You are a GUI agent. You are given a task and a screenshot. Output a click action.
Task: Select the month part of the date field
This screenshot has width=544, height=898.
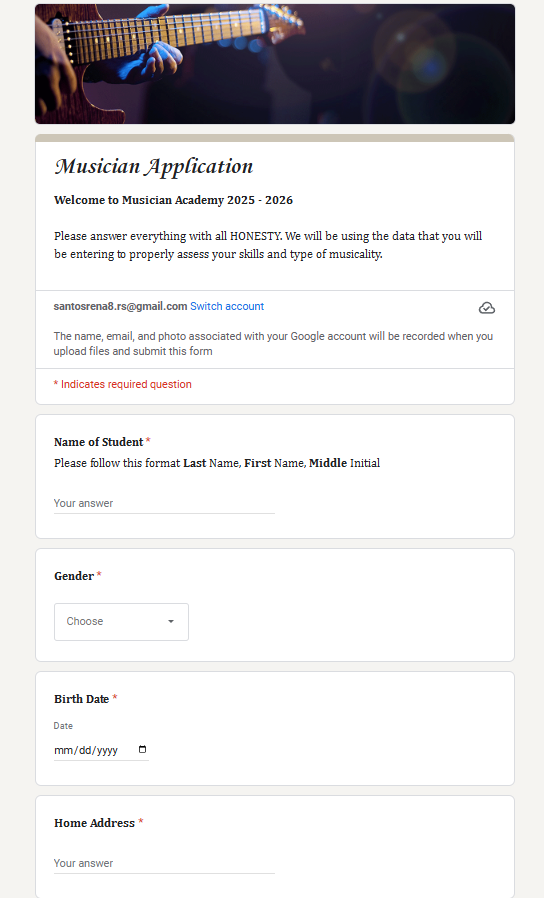point(61,750)
